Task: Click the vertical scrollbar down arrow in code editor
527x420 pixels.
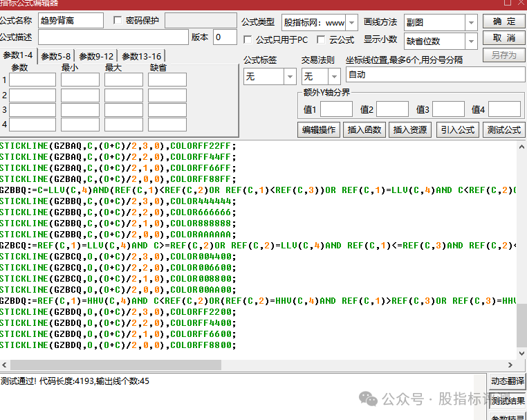Action: pyautogui.click(x=521, y=354)
